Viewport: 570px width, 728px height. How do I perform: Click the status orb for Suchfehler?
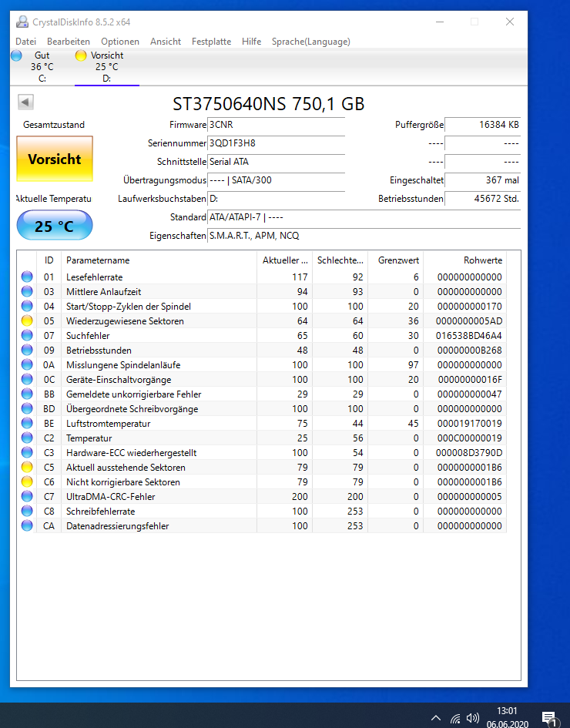pos(27,335)
